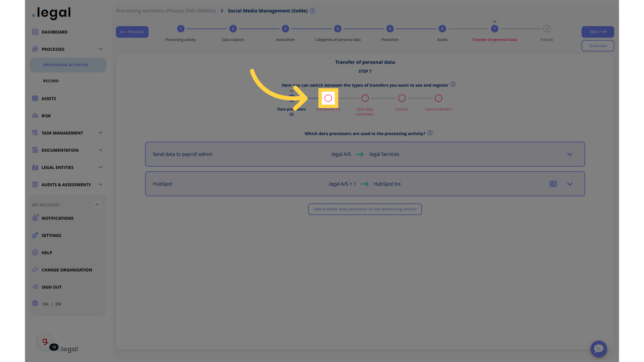Viewport: 644px width, 362px height.
Task: Click Next to proceed to step 8
Action: (598, 32)
